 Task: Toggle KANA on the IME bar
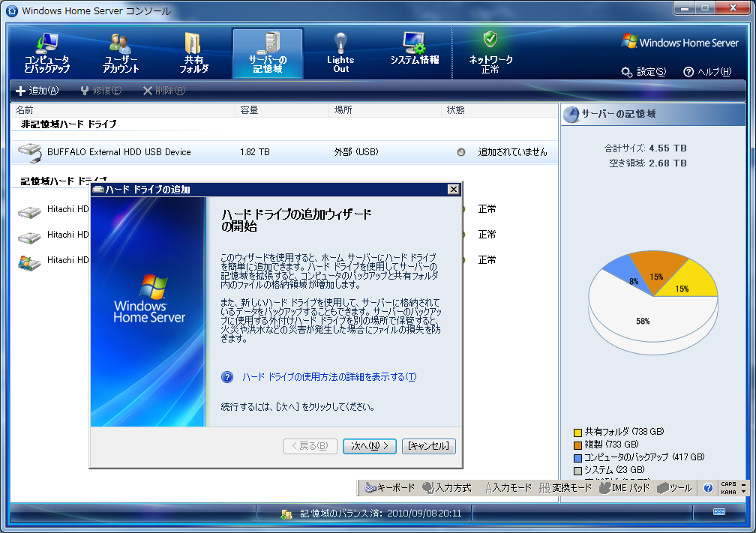(x=728, y=492)
